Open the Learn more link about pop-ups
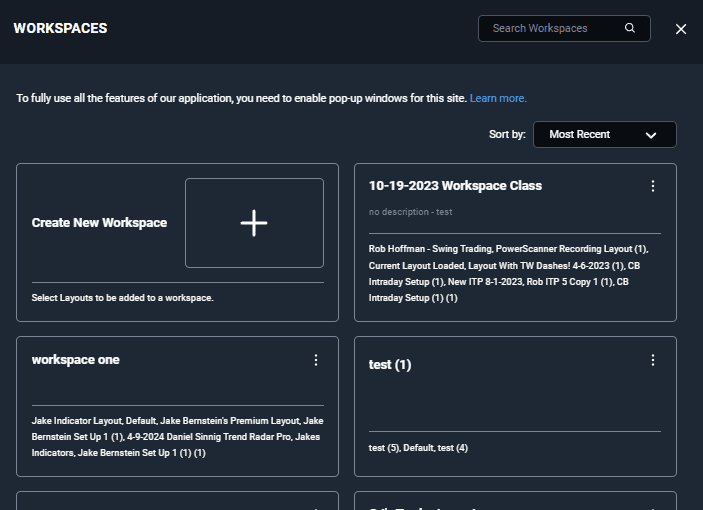The width and height of the screenshot is (703, 510). (x=498, y=98)
